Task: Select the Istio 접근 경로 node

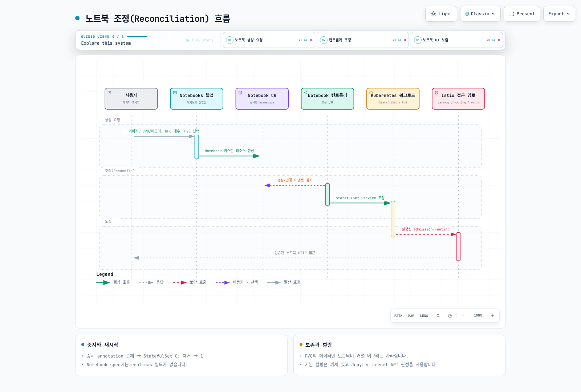Action: 458,99
